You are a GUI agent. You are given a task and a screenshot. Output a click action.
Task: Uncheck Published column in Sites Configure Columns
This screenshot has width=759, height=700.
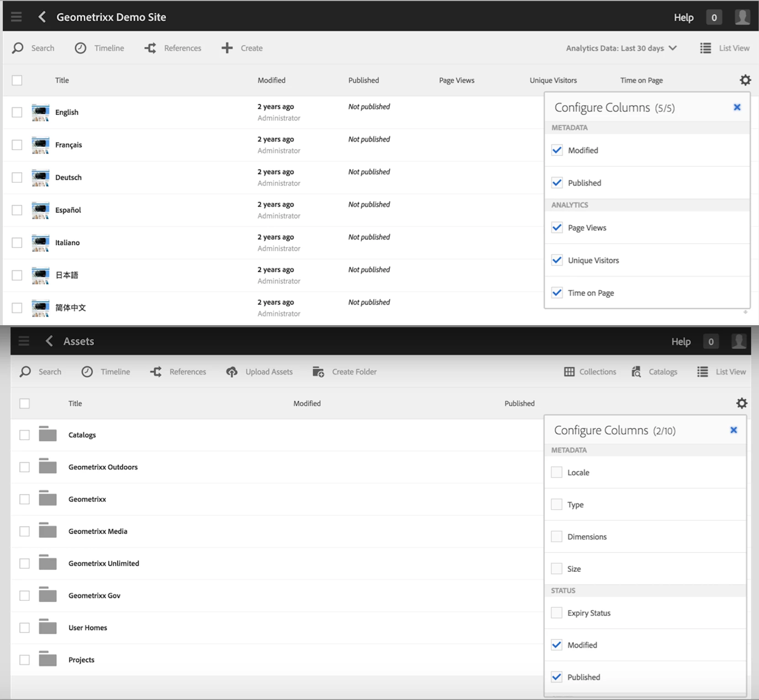click(557, 182)
